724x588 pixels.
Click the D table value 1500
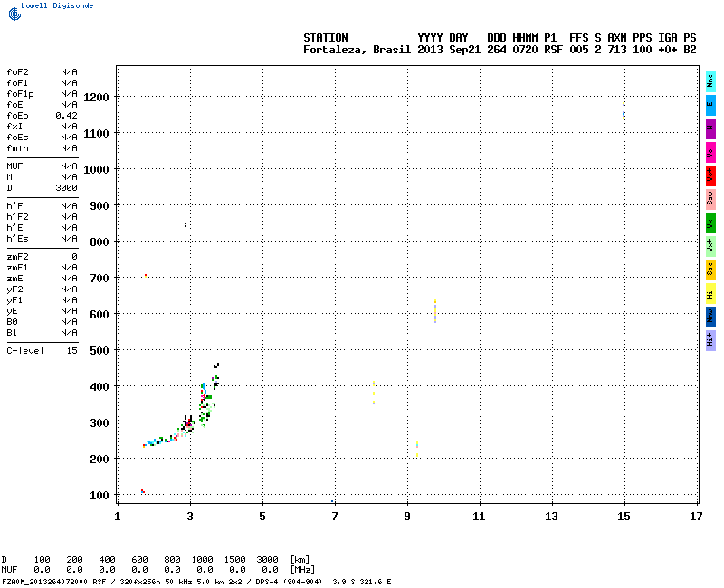pos(234,560)
